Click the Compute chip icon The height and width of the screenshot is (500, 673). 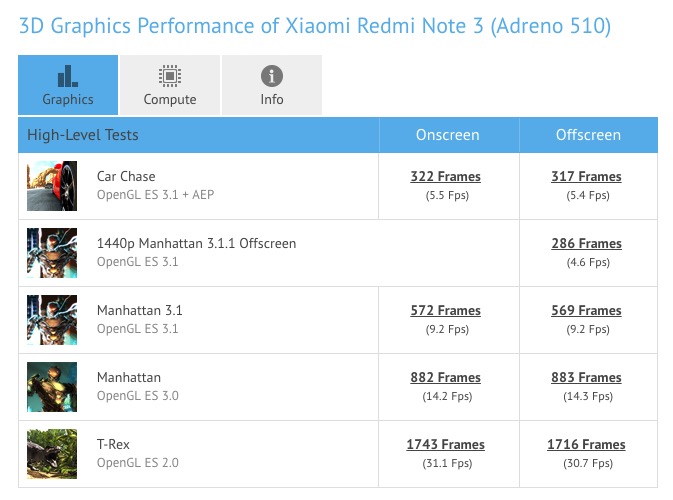[169, 76]
